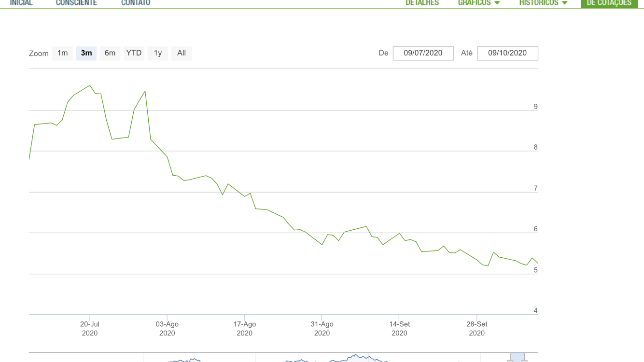Click the chart line near 31-Ago
The height and width of the screenshot is (362, 644).
coord(322,244)
